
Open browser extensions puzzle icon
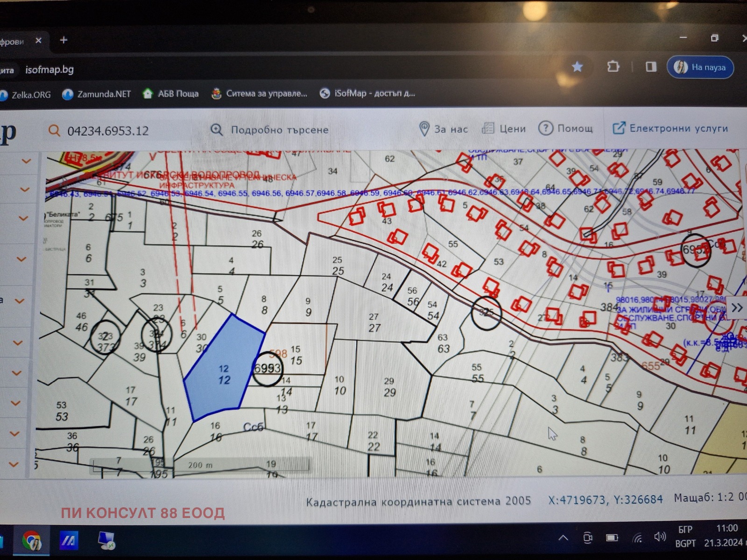click(x=613, y=67)
